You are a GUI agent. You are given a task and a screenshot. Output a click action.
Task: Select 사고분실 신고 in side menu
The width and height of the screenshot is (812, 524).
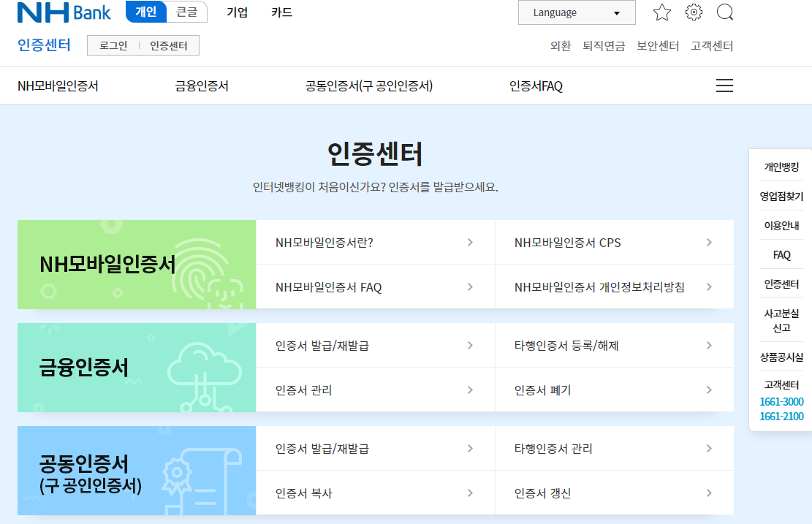(781, 321)
